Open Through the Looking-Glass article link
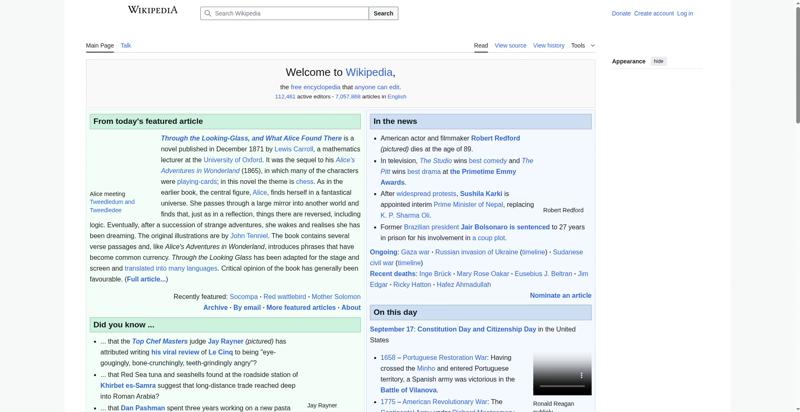800x412 pixels. [251, 138]
